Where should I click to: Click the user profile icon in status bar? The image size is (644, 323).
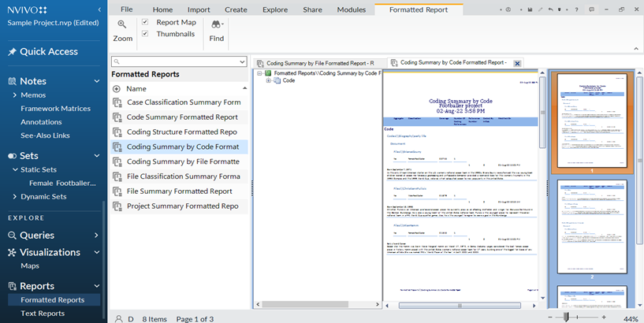(119, 318)
